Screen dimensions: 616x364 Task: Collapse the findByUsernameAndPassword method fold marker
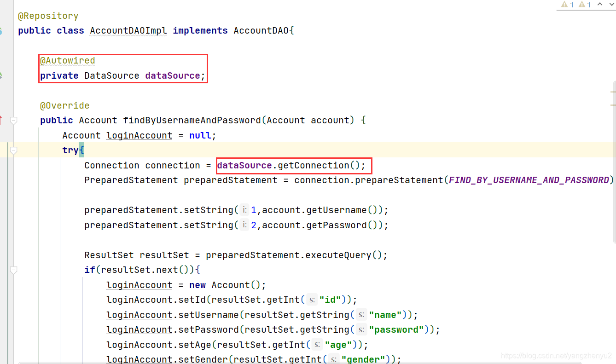(x=13, y=121)
